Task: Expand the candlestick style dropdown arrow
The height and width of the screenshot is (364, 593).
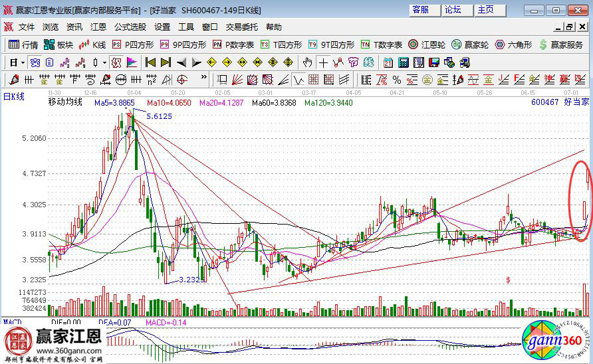Action: 104,62
